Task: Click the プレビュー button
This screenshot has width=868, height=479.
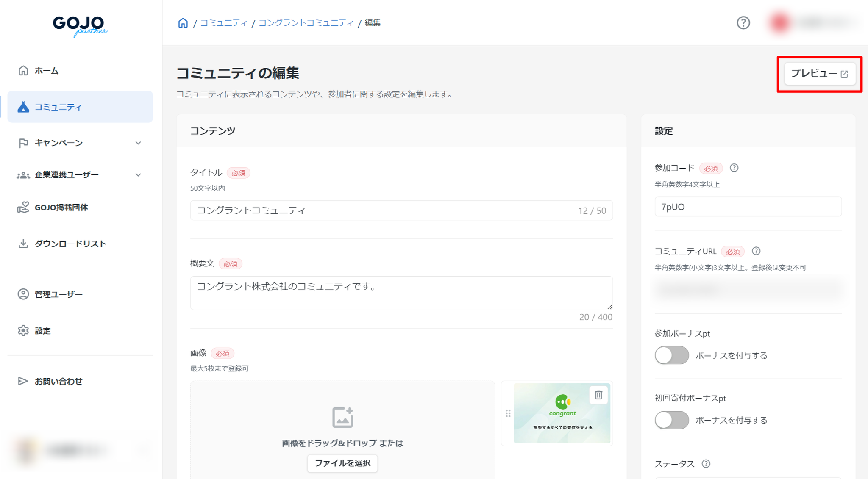Action: point(819,74)
